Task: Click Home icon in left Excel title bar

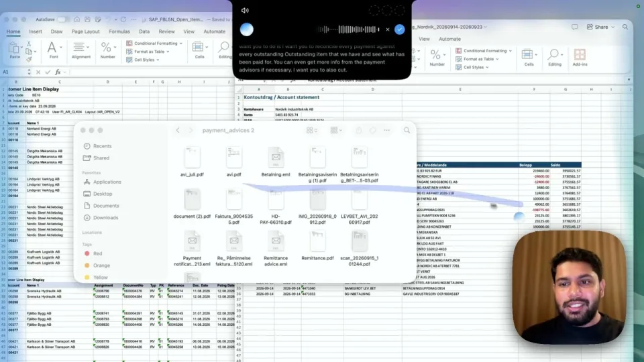Action: click(x=76, y=19)
